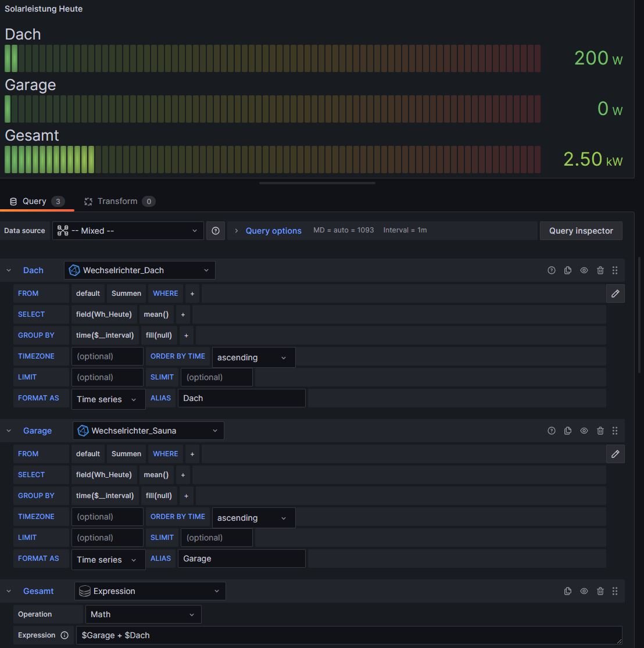Expand Query options
This screenshot has height=648, width=644.
(x=273, y=231)
